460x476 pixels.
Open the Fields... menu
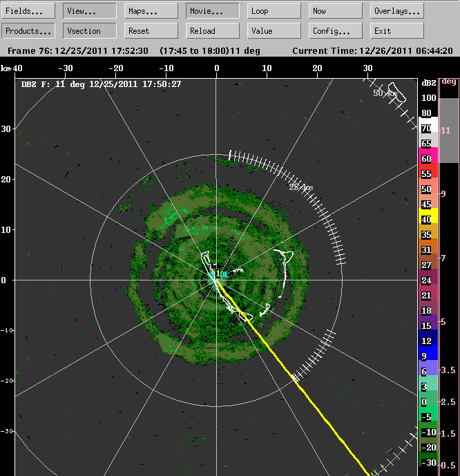(28, 11)
